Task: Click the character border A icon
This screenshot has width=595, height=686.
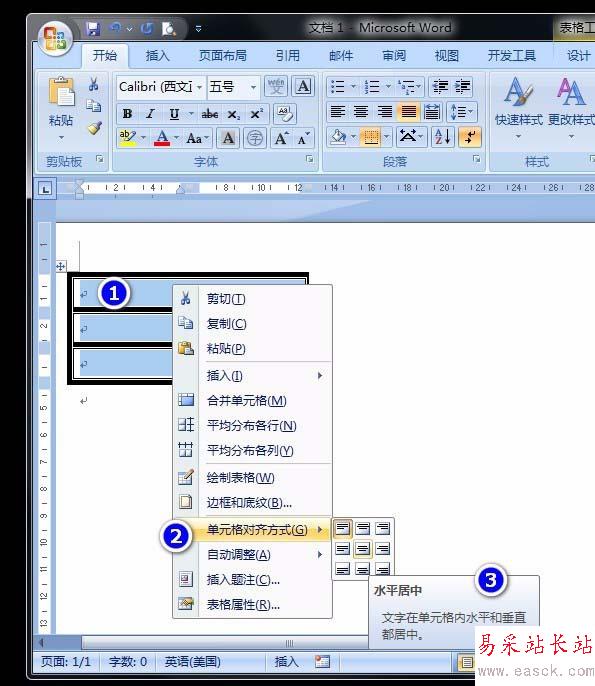Action: tap(303, 86)
